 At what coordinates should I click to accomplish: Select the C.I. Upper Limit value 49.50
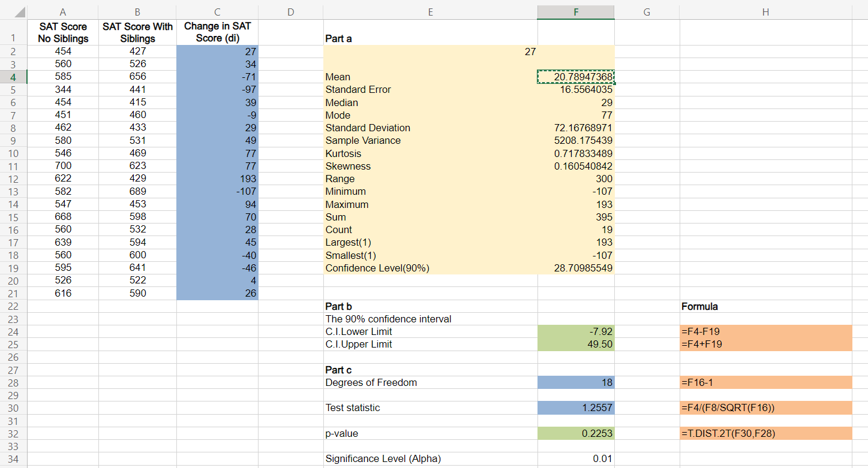coord(576,345)
